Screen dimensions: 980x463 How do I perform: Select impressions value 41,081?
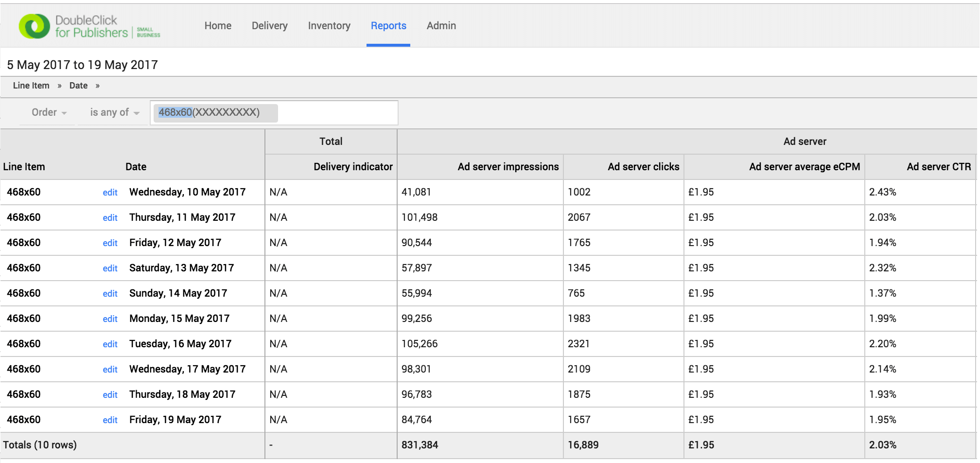click(416, 192)
